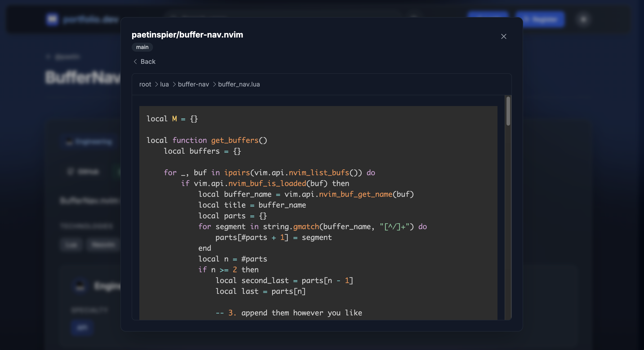Click the paetinspier/buffer-nav.nvim repository title
The image size is (644, 350).
coord(187,35)
